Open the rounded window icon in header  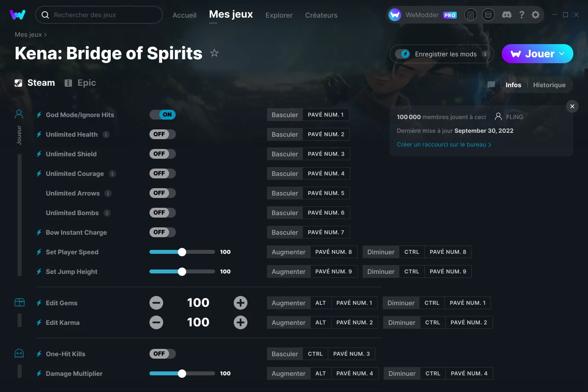(x=488, y=15)
